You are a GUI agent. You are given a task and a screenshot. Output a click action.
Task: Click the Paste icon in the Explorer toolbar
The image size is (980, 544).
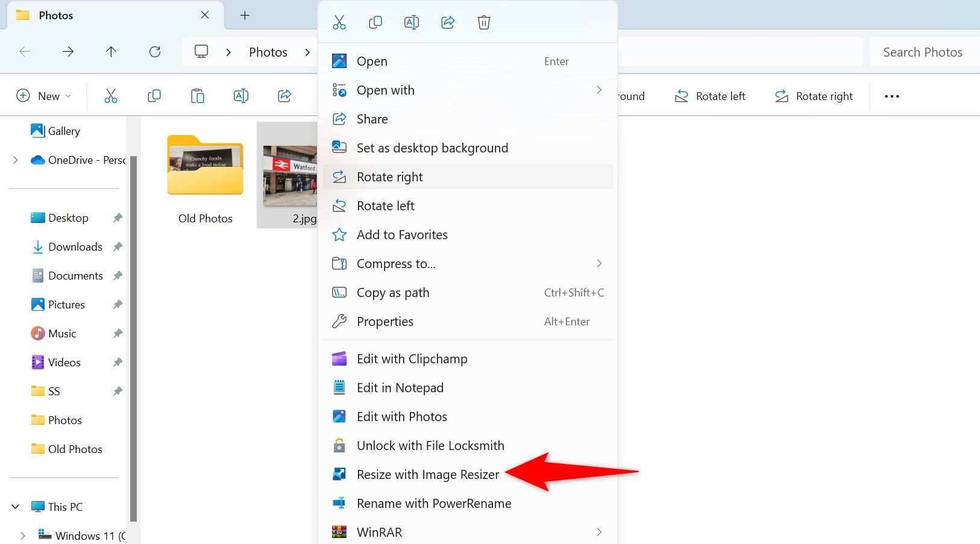click(x=197, y=95)
